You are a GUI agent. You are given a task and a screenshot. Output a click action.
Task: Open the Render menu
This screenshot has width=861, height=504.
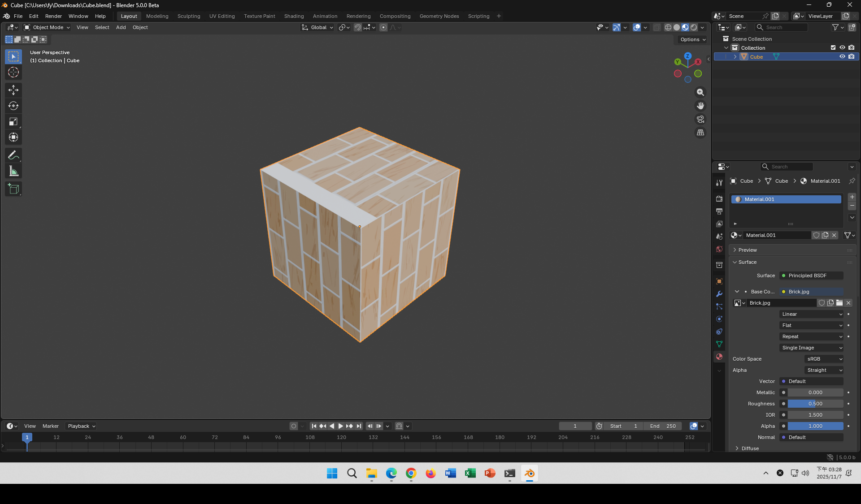(53, 16)
